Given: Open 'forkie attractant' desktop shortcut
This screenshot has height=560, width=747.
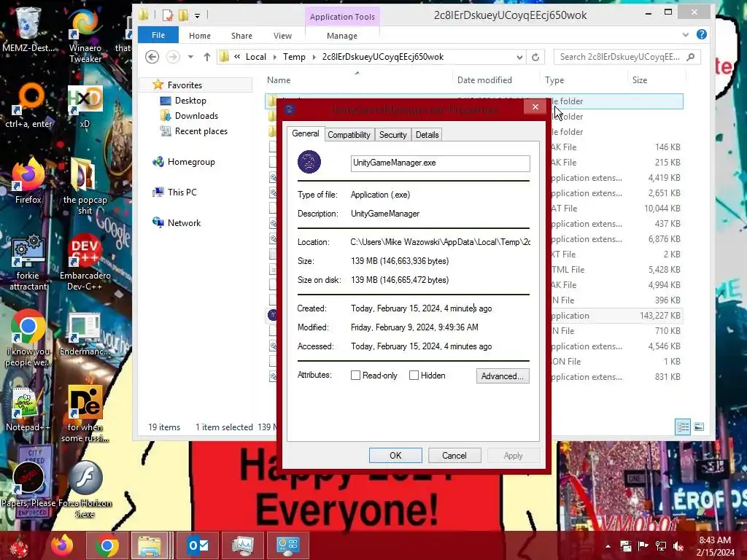Looking at the screenshot, I should 28,262.
